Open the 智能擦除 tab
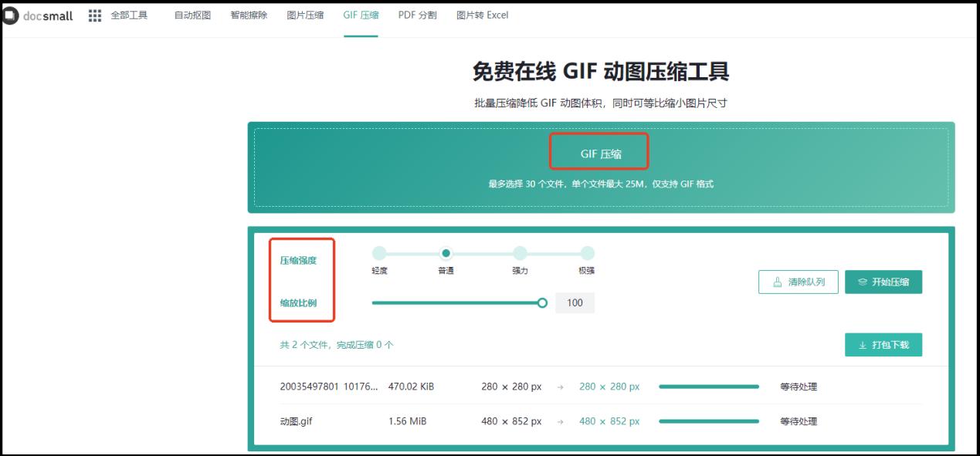This screenshot has height=456, width=980. point(250,15)
